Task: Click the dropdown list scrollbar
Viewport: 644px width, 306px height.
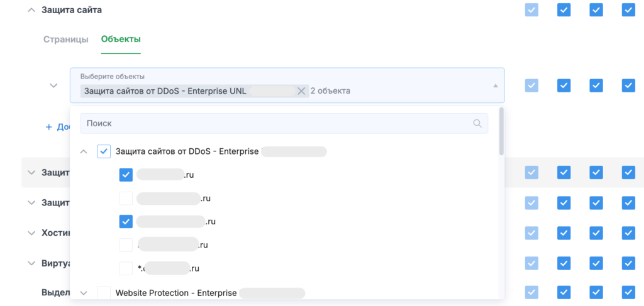Action: pos(501,131)
